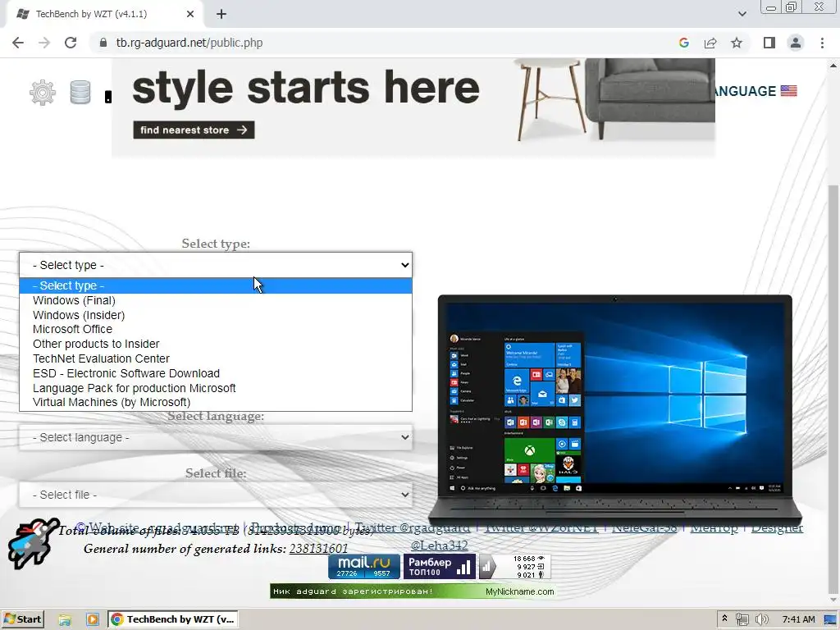840x630 pixels.
Task: Click the generated links count 238131601
Action: coord(318,549)
